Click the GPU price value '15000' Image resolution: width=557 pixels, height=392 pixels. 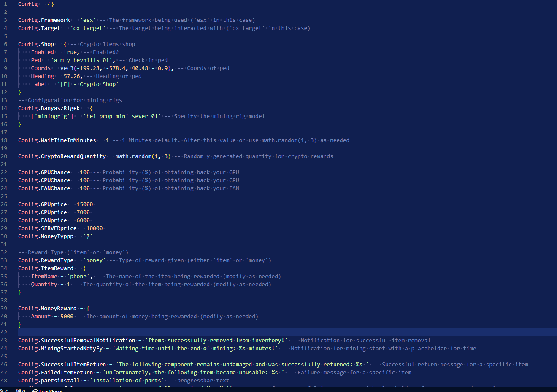tap(85, 204)
